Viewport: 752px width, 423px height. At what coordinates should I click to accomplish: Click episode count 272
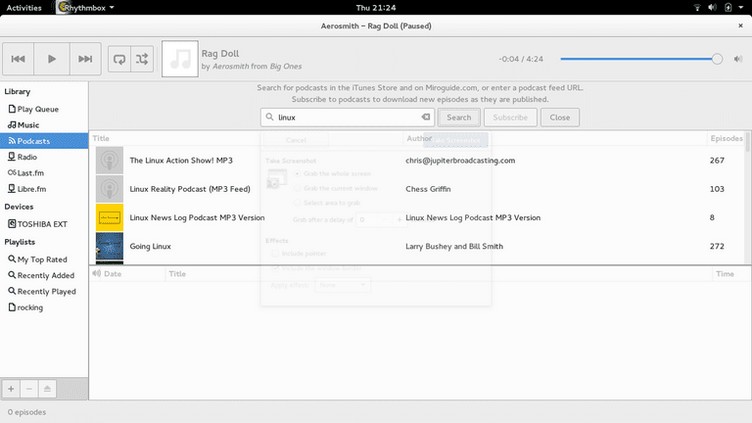pos(717,247)
